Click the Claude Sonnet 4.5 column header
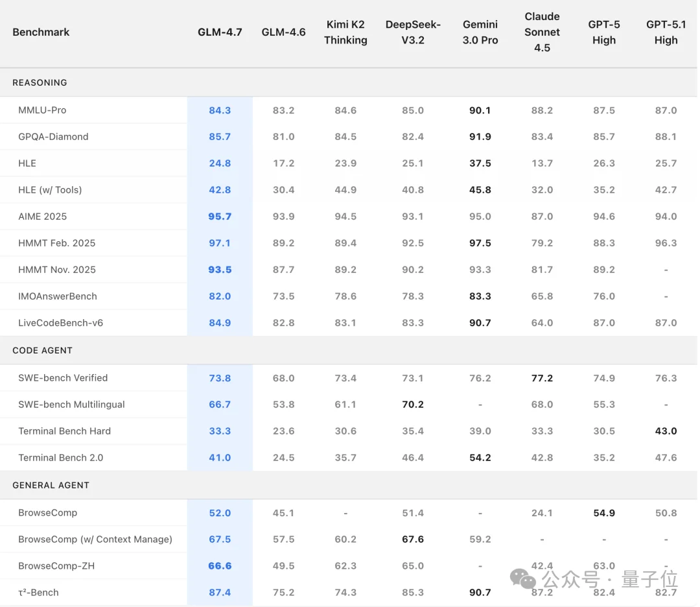Screen dimensions: 700x607 coord(542,32)
